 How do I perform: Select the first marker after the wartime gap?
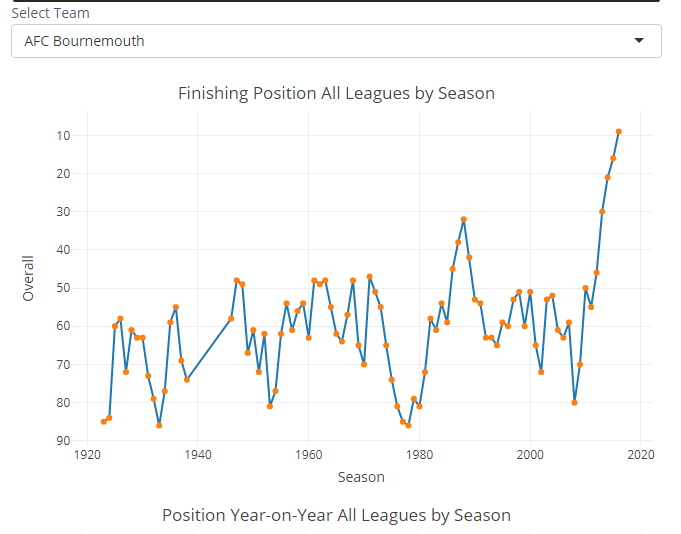click(231, 319)
